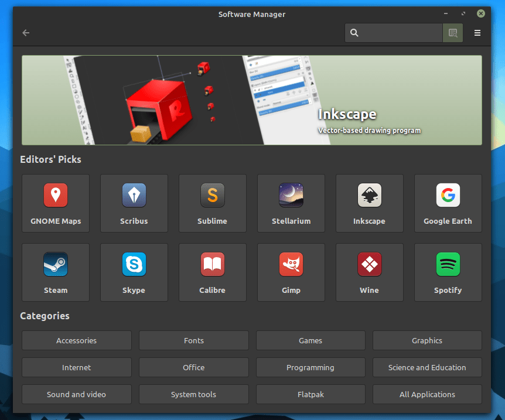The width and height of the screenshot is (505, 420).
Task: Open Sublime from Editors' Picks
Action: click(x=213, y=203)
